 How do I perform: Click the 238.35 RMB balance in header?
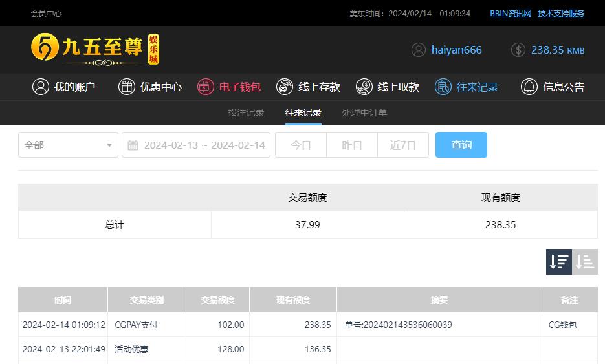[x=558, y=50]
